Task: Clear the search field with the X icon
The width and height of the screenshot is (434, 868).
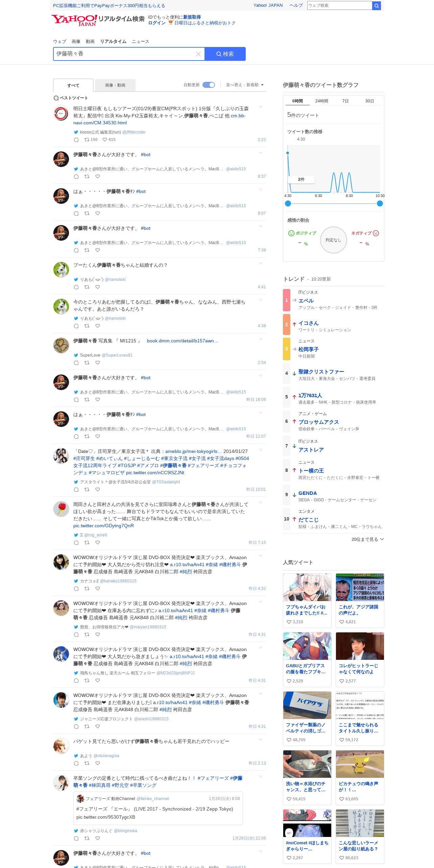Action: [198, 54]
